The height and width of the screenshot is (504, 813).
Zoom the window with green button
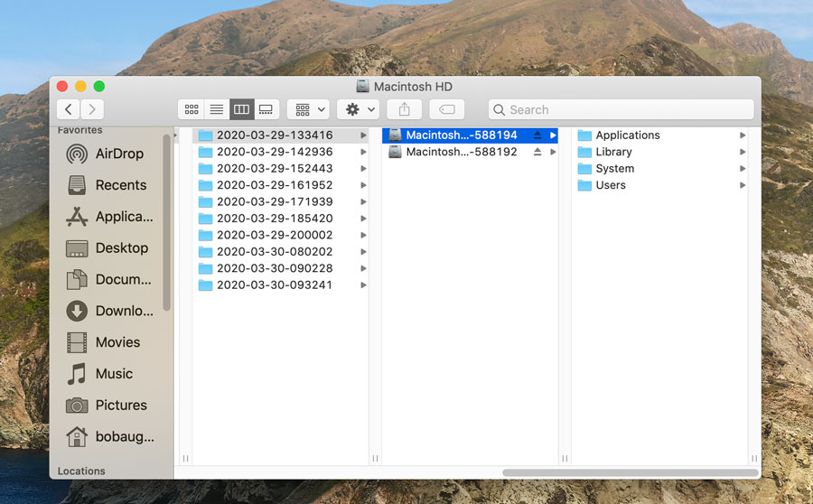99,86
